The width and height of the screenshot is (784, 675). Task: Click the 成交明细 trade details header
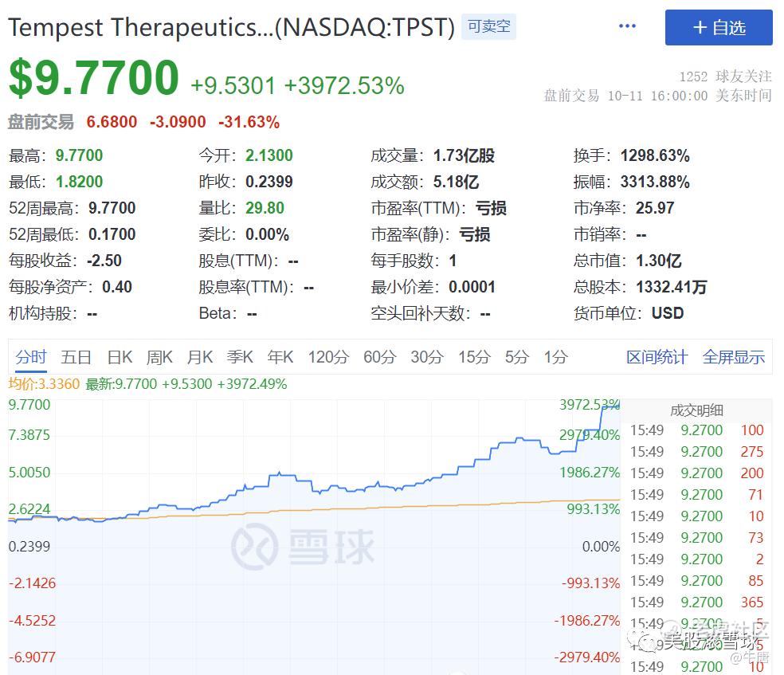[696, 410]
